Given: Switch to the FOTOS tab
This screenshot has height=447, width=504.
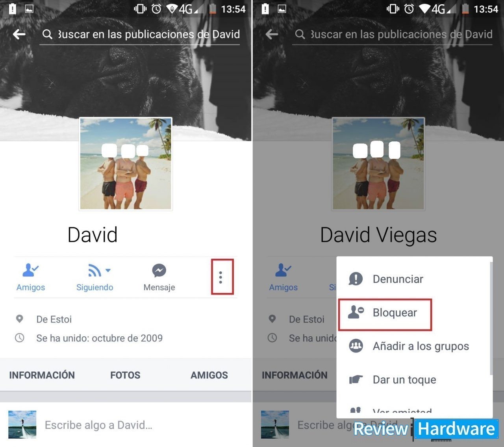Looking at the screenshot, I should [125, 375].
